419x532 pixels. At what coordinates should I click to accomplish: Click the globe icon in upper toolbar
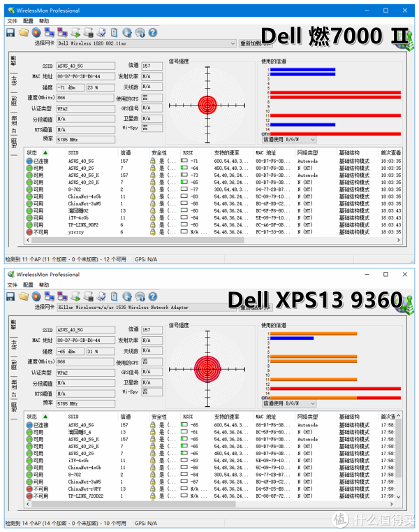click(x=127, y=33)
